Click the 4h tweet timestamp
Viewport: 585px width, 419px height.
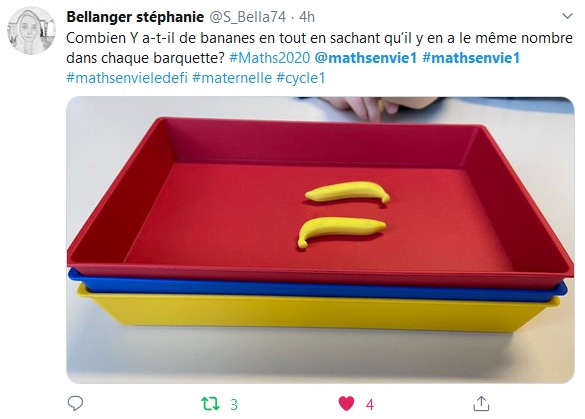(307, 17)
